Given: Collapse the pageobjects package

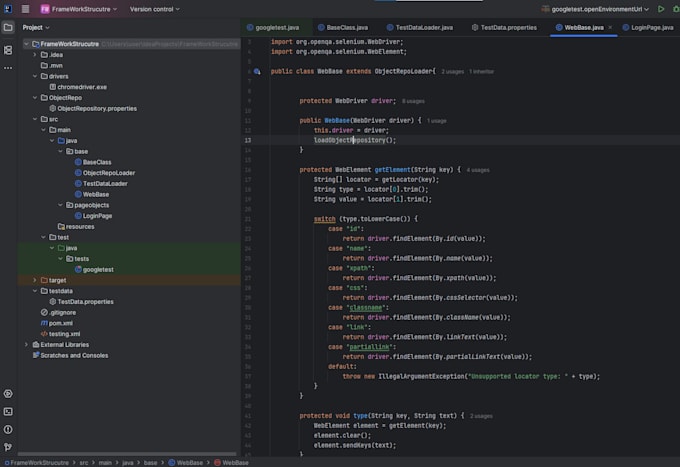Looking at the screenshot, I should tap(60, 205).
